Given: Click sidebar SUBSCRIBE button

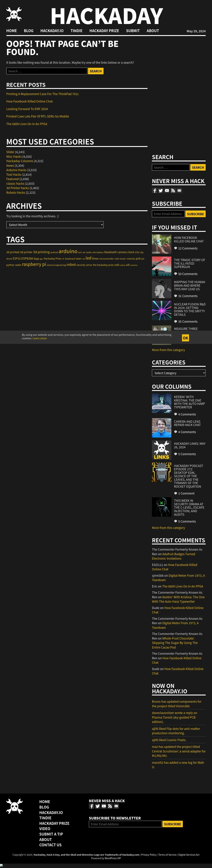Looking at the screenshot, I should click(x=195, y=214).
